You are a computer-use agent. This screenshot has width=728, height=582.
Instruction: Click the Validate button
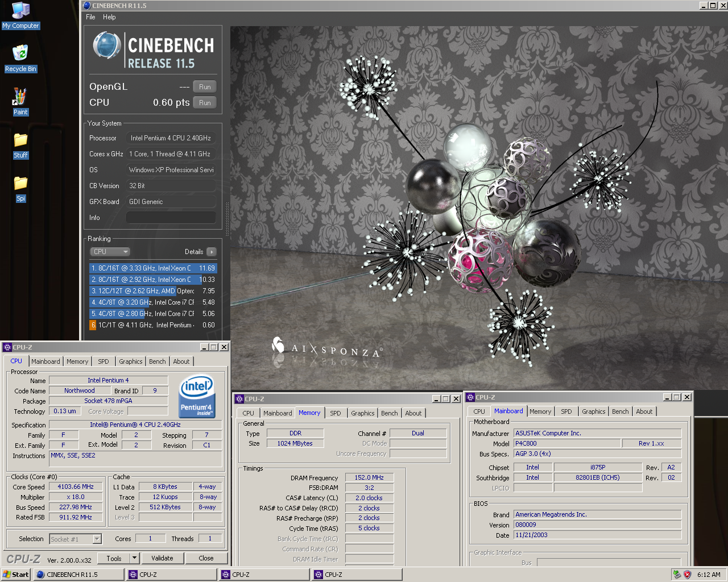[162, 559]
